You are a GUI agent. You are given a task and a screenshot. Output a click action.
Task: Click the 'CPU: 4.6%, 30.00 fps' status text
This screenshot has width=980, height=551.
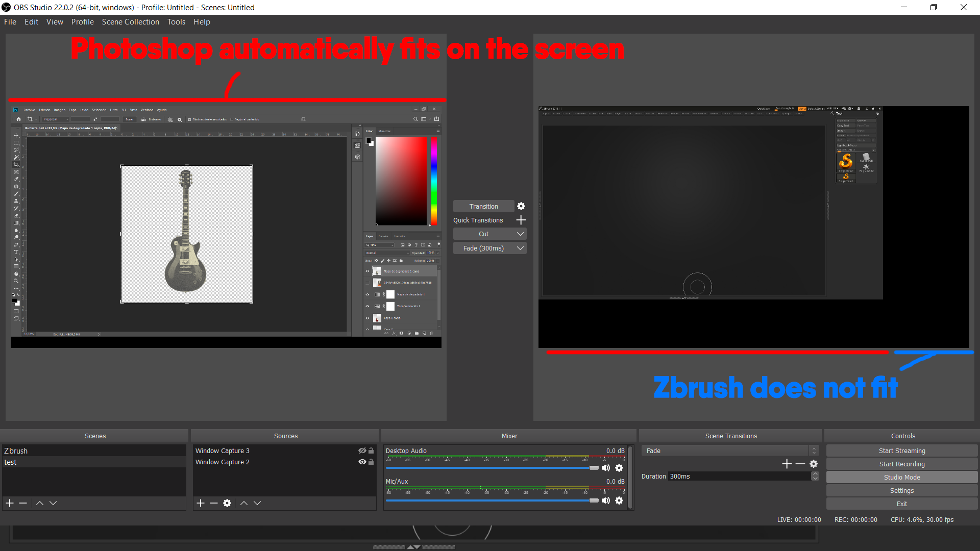point(922,519)
